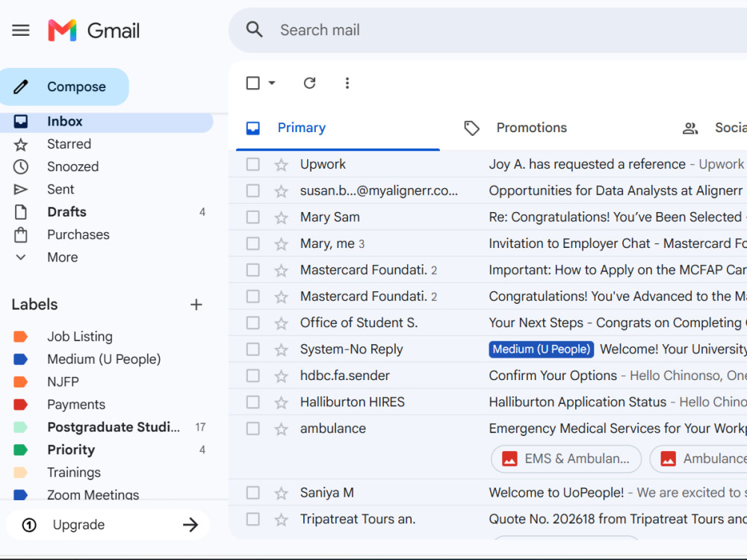Check the Tripatreat Tours email checkbox
The height and width of the screenshot is (560, 747).
pyautogui.click(x=253, y=519)
